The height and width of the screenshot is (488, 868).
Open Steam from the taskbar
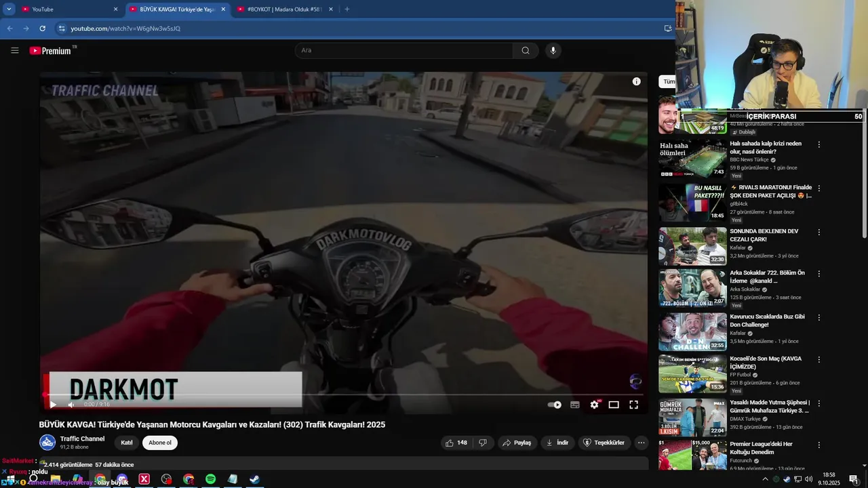pyautogui.click(x=254, y=479)
